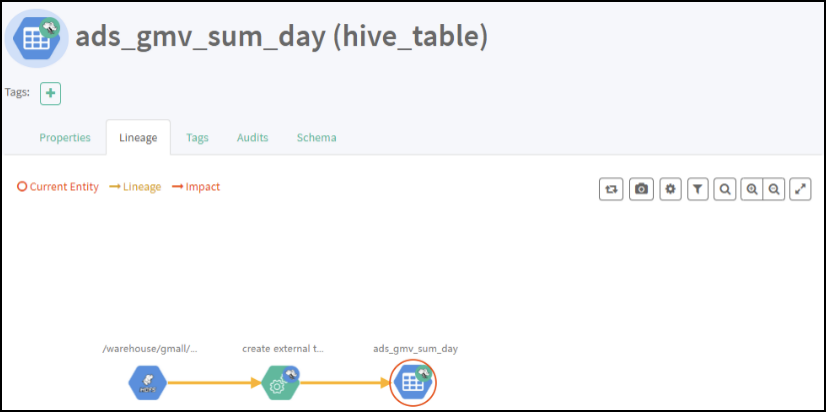Viewport: 828px width, 414px height.
Task: Open the lineage filter funnel icon
Action: pos(698,188)
